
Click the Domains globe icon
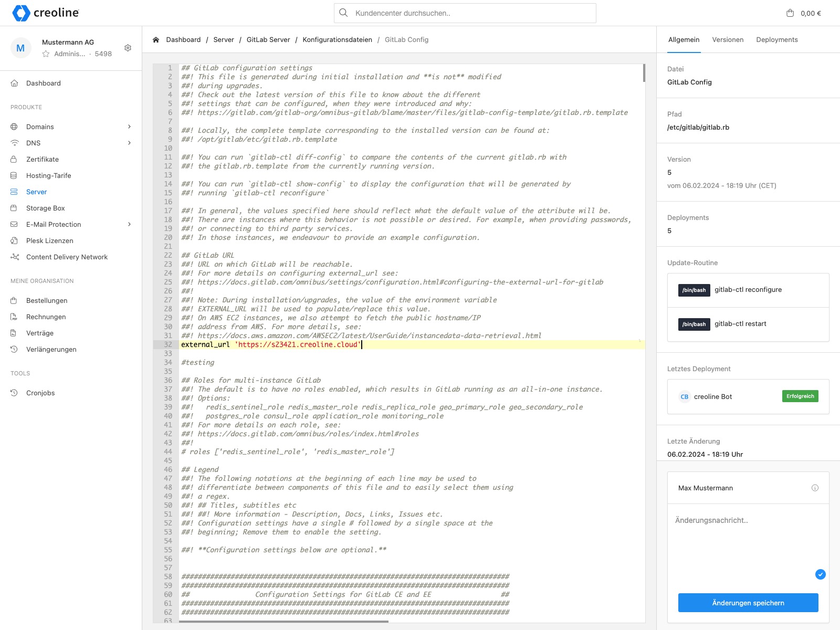[14, 127]
